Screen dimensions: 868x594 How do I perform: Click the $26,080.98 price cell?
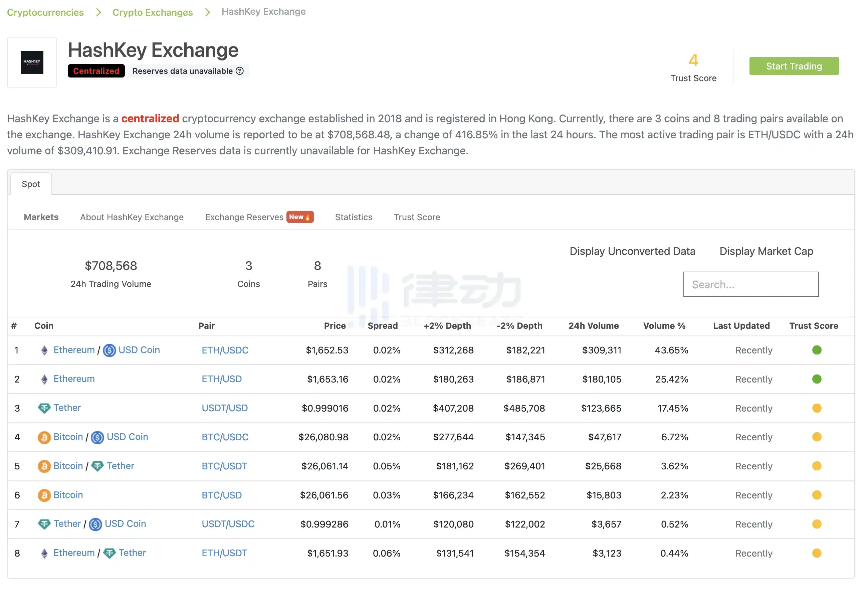point(323,437)
